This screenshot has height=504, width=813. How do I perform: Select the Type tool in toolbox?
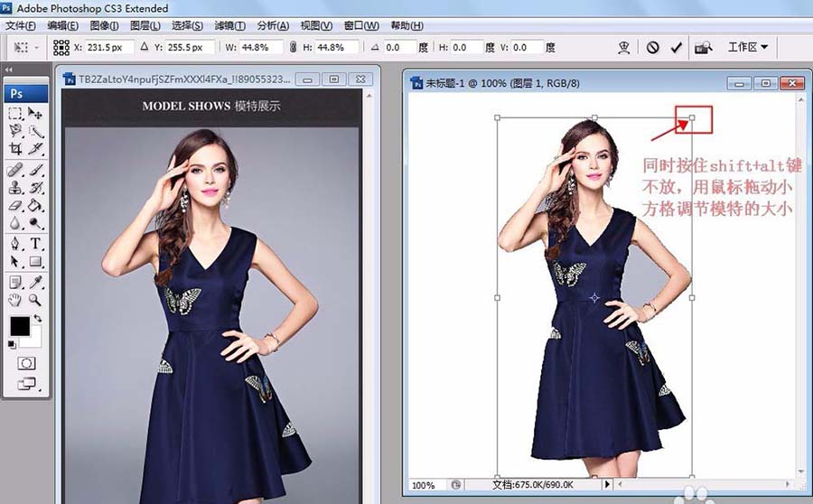(36, 243)
